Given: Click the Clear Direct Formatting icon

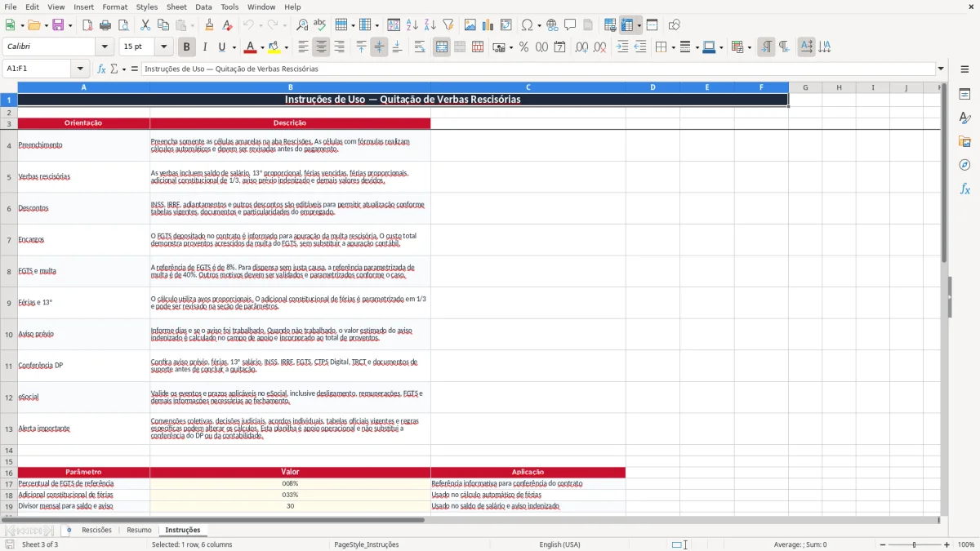Looking at the screenshot, I should point(228,25).
